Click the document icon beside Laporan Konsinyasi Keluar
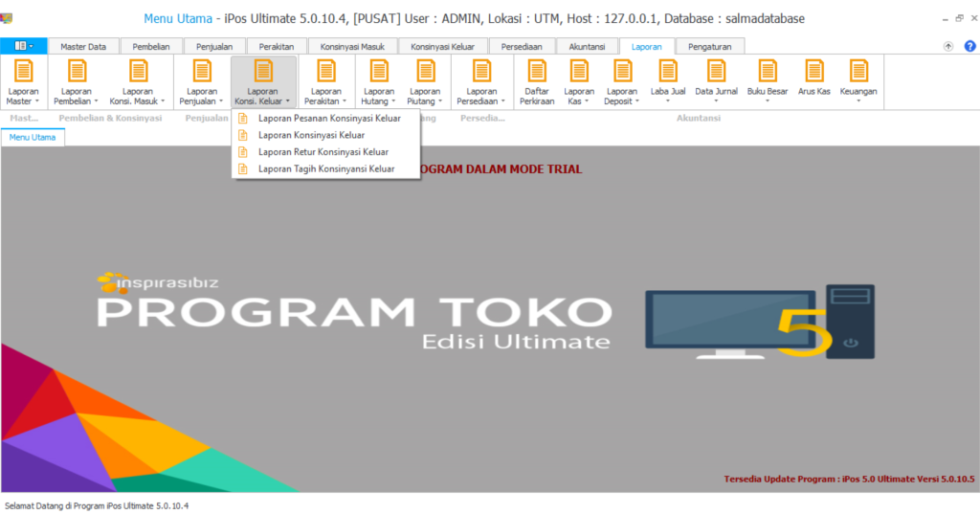The image size is (980, 514). coord(243,135)
